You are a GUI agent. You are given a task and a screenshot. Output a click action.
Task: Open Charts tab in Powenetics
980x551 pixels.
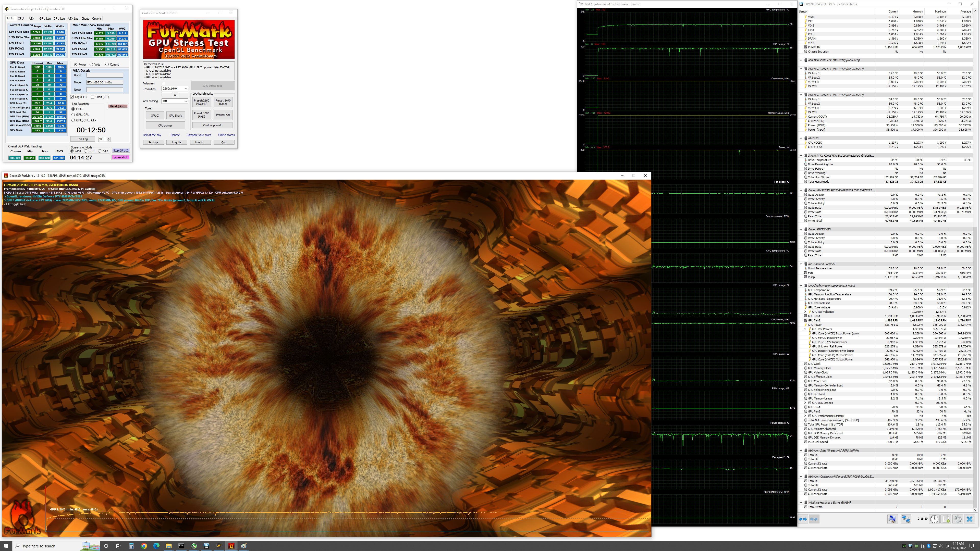click(85, 18)
